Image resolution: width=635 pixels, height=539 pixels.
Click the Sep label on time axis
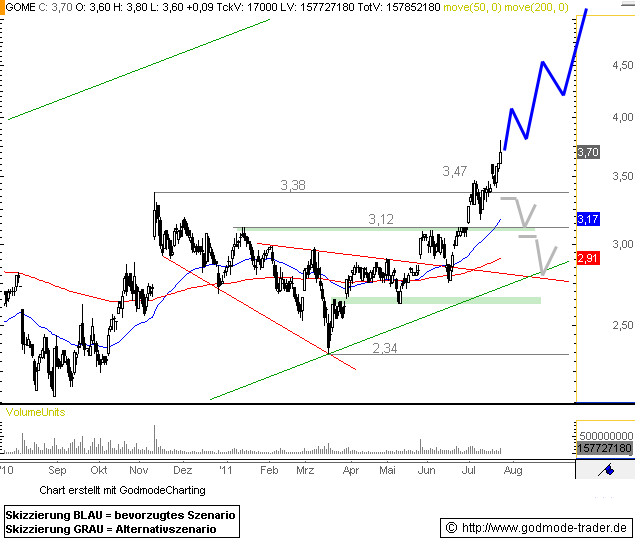click(57, 470)
